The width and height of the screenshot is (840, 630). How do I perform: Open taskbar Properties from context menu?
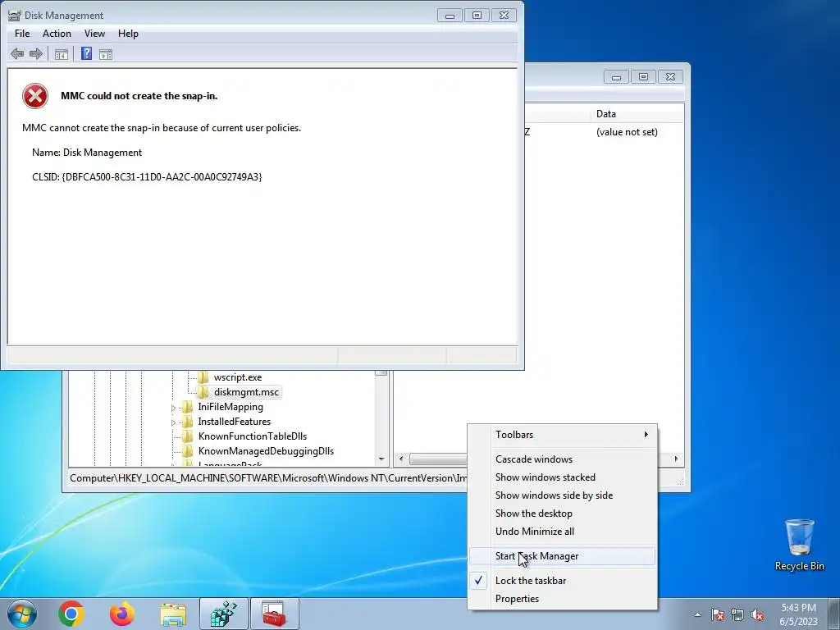(563, 599)
